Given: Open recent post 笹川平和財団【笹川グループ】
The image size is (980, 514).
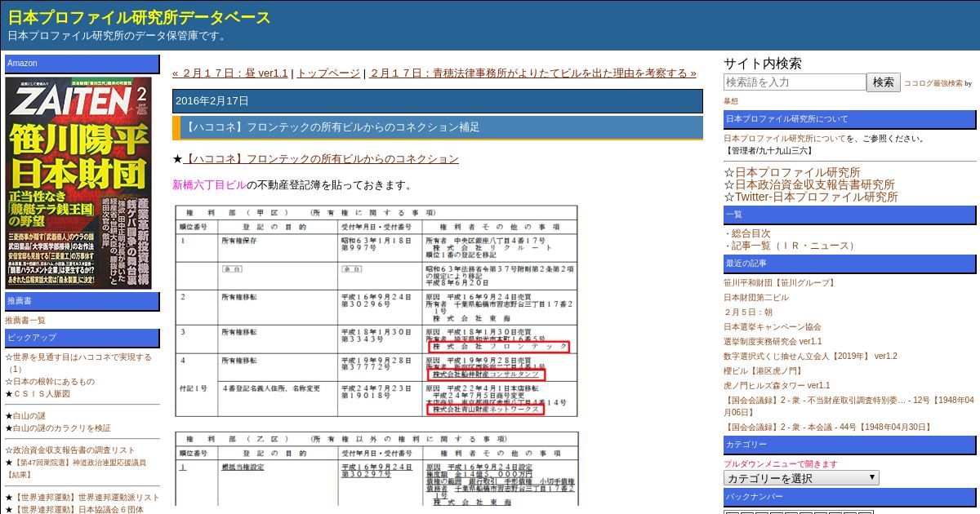Looking at the screenshot, I should click(x=780, y=283).
